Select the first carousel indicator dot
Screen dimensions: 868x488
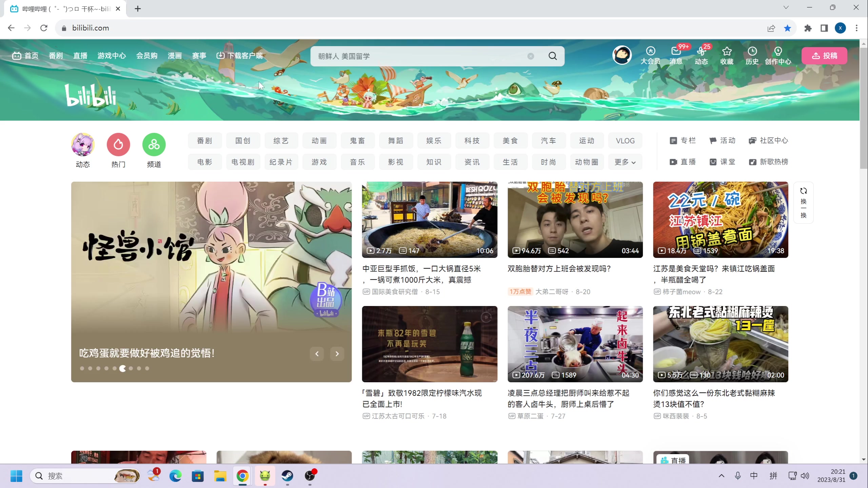coord(82,368)
